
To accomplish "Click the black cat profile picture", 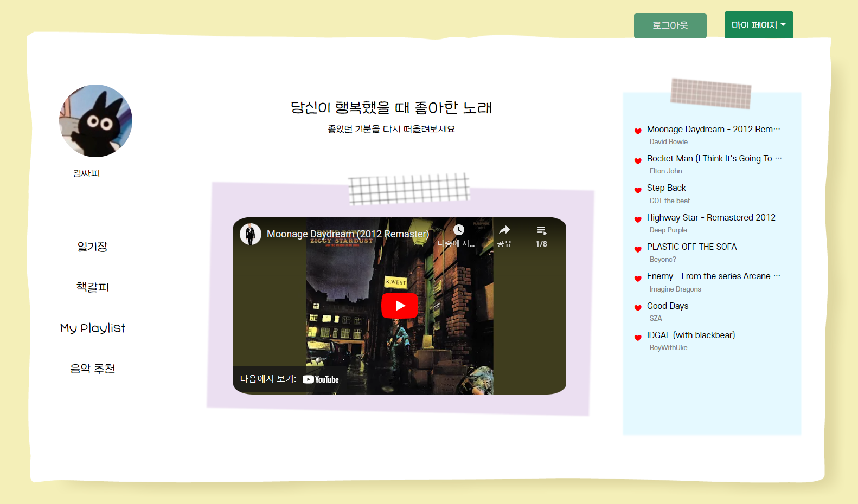I will tap(95, 121).
